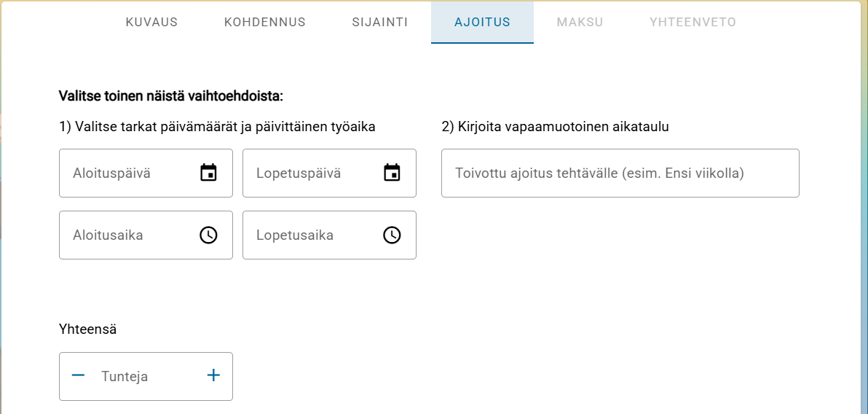This screenshot has height=414, width=868.
Task: Increase hours with the plus icon
Action: tap(213, 375)
